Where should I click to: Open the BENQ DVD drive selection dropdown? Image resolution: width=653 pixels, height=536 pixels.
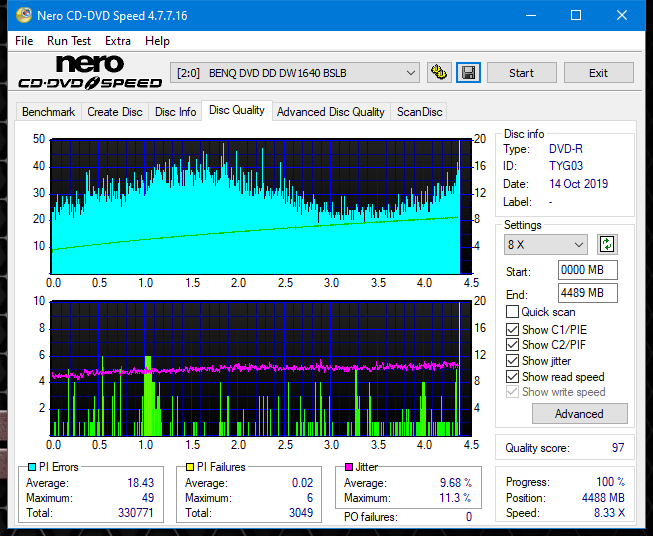294,73
